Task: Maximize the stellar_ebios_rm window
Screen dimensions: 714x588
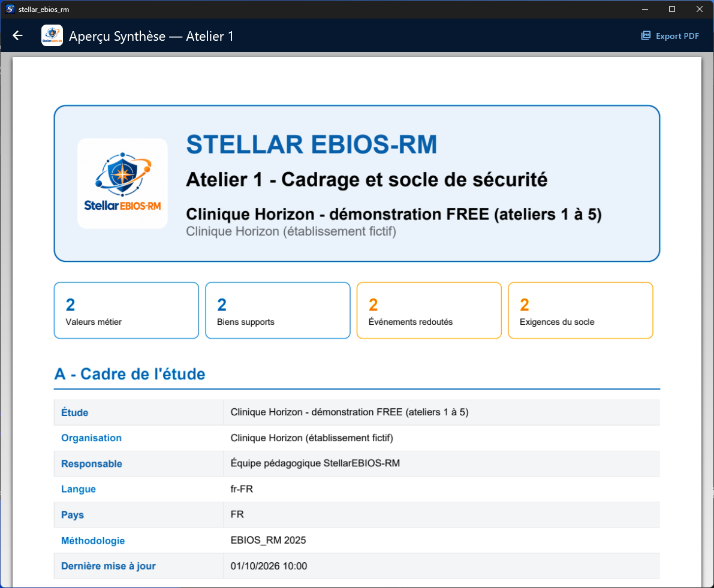Action: click(x=671, y=9)
